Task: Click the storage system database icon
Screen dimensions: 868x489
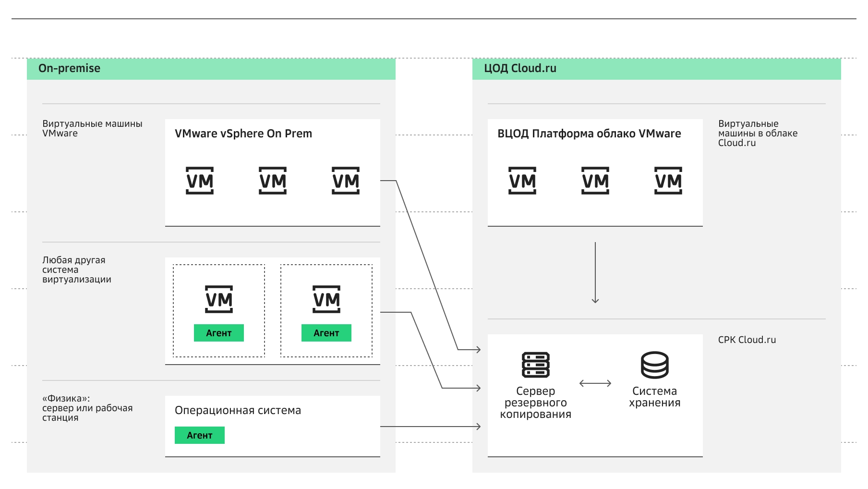Action: coord(655,365)
